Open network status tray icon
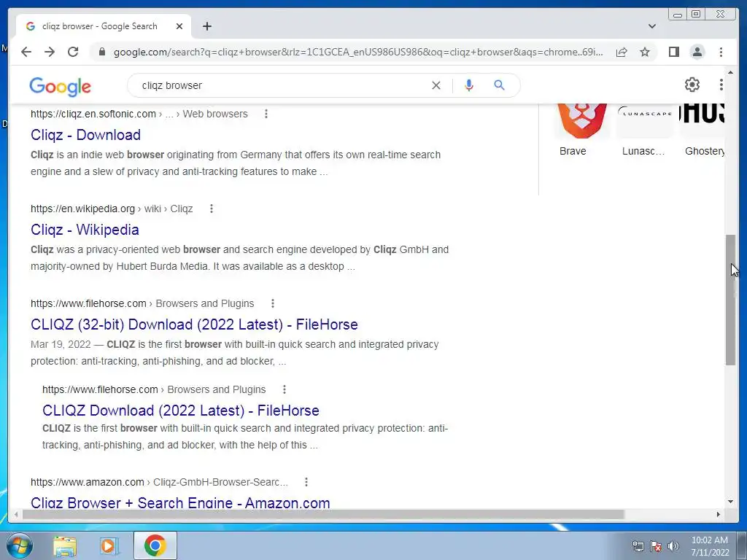The image size is (747, 560). [638, 546]
